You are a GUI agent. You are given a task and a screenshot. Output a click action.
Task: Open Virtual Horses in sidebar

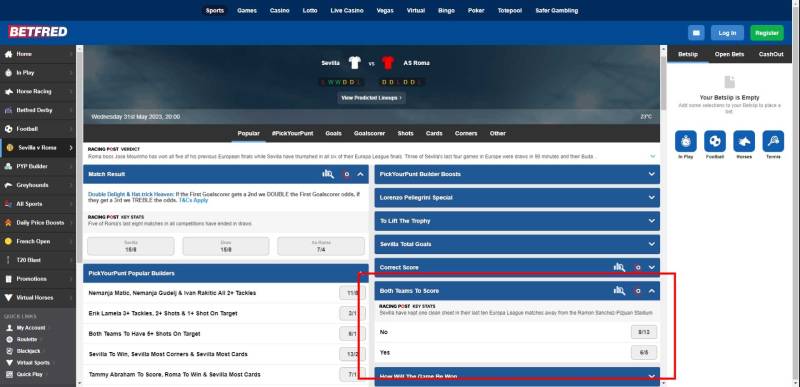tap(38, 298)
